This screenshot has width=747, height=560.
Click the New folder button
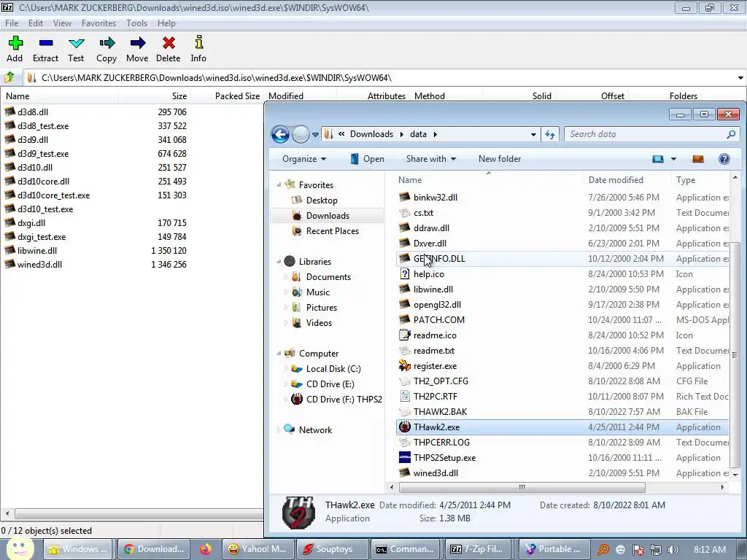click(x=500, y=159)
